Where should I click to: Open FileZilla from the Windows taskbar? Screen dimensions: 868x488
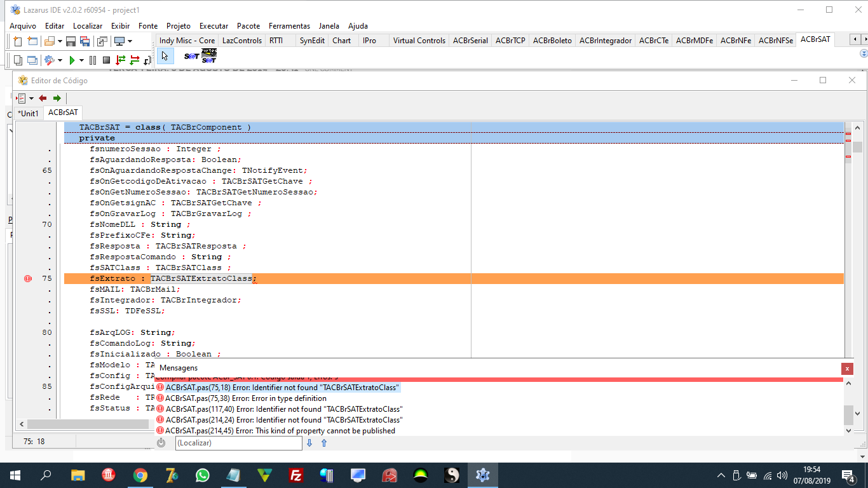pos(295,475)
